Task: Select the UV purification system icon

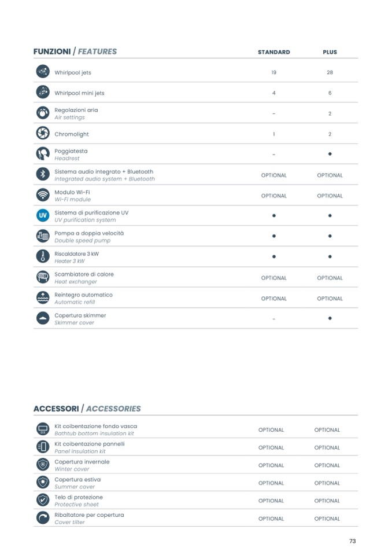Action: (42, 216)
